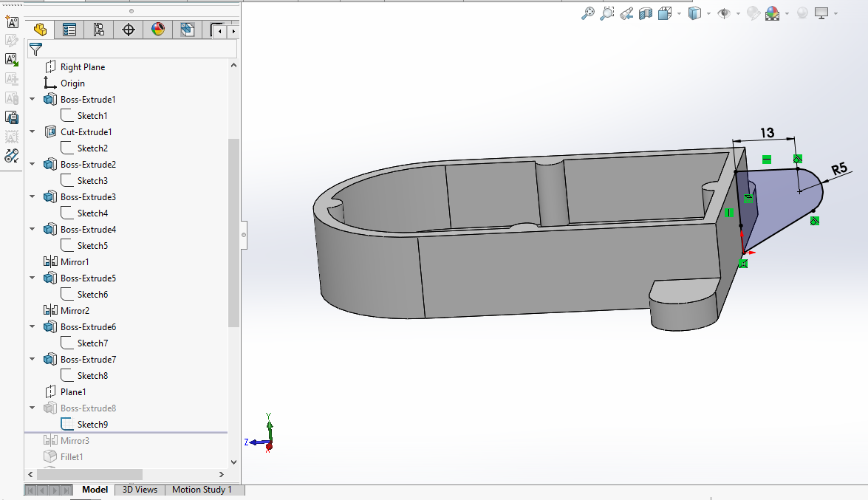
Task: Open the Display Style dropdown arrow
Action: pos(708,13)
